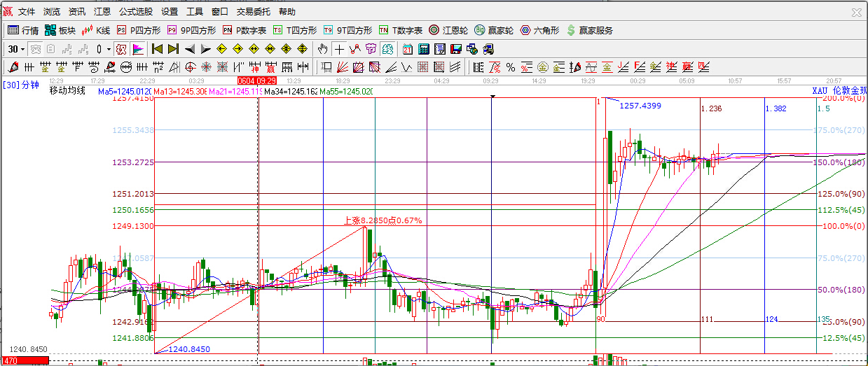
Task: Click the save floppy disk icon
Action: click(456, 49)
